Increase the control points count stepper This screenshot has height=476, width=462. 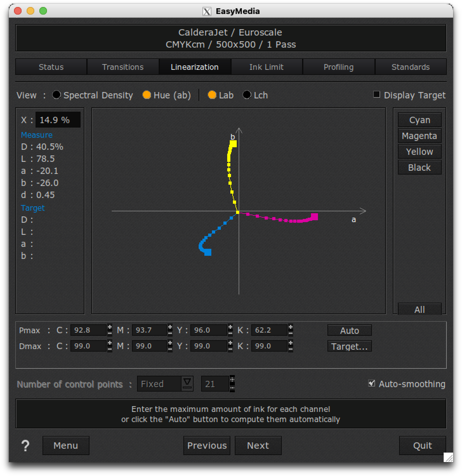[x=232, y=380]
